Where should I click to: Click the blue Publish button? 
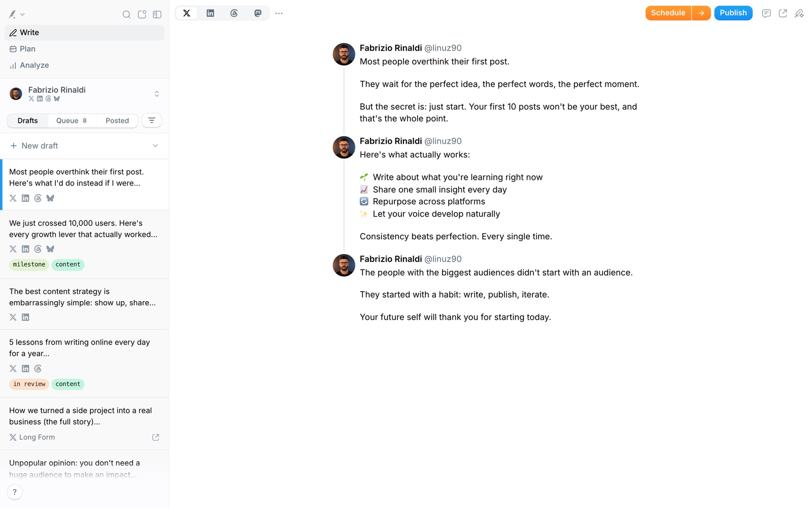(733, 13)
